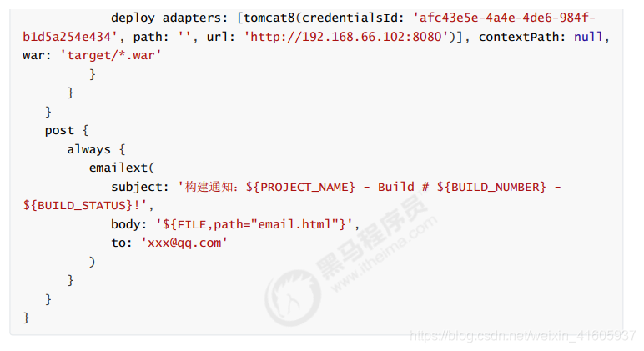Viewport: 644px width, 351px height.
Task: Click the 'target/*.war' string
Action: click(x=111, y=55)
